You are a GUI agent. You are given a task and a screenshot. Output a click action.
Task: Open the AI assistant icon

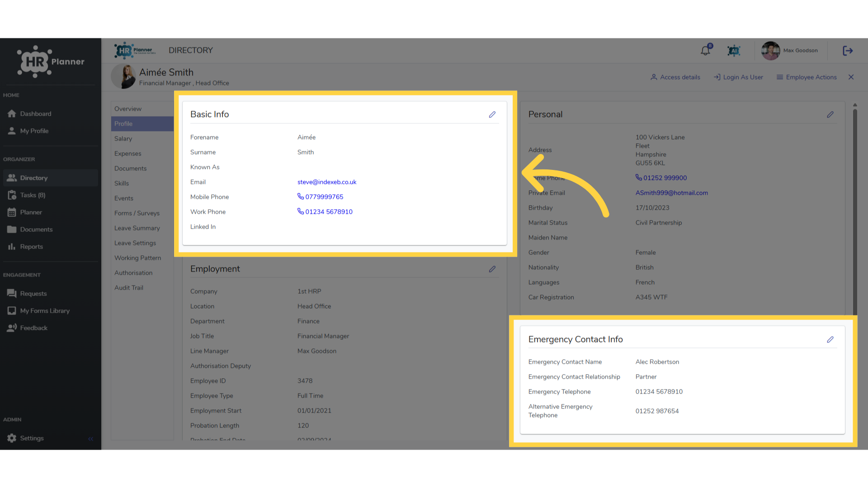734,51
